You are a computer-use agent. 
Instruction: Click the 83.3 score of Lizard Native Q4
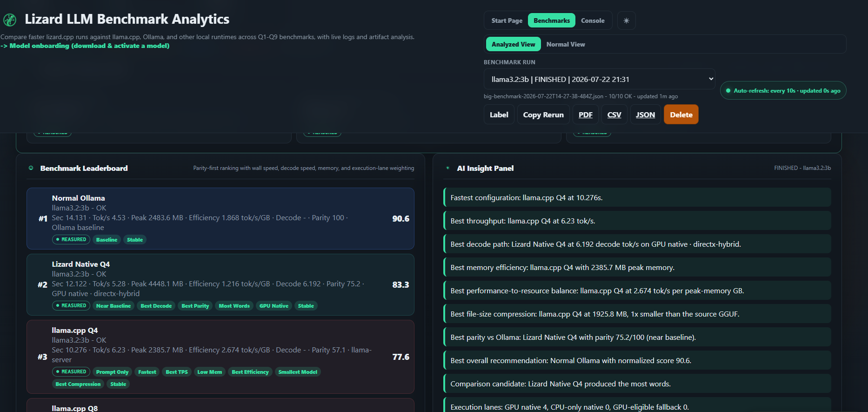(x=401, y=284)
